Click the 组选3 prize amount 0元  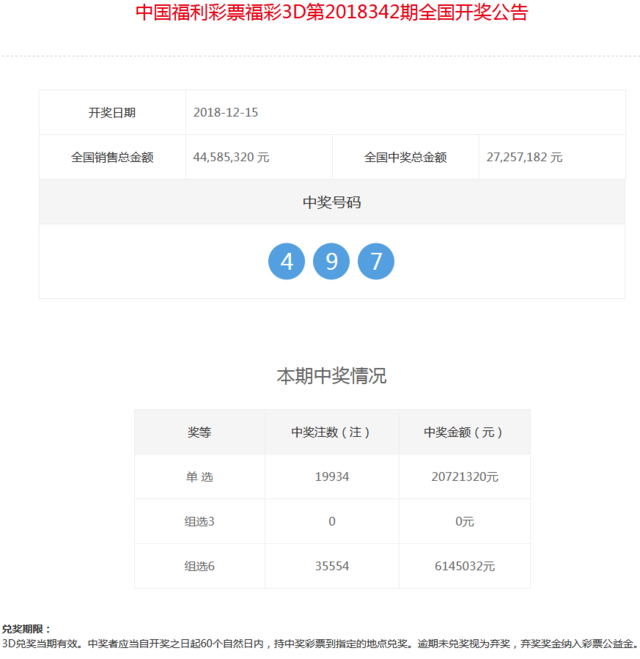(x=465, y=522)
